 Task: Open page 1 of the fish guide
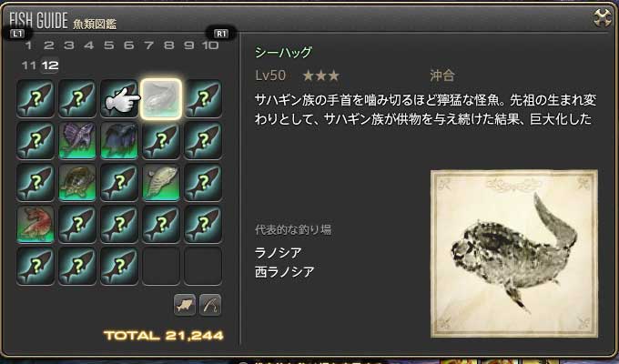28,45
